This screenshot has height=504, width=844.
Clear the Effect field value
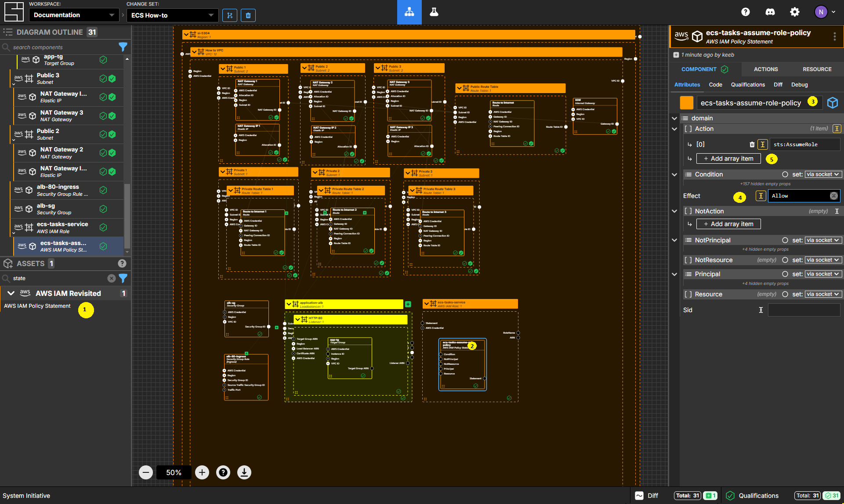pos(833,196)
